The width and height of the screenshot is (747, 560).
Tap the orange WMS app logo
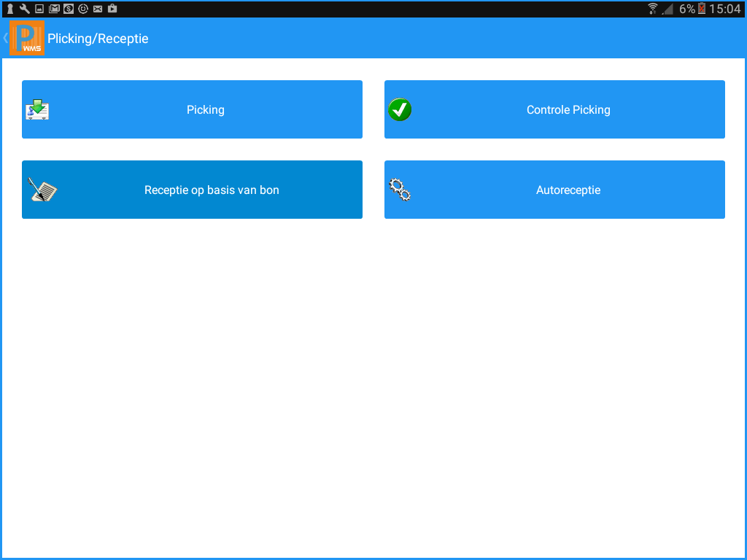pos(28,38)
